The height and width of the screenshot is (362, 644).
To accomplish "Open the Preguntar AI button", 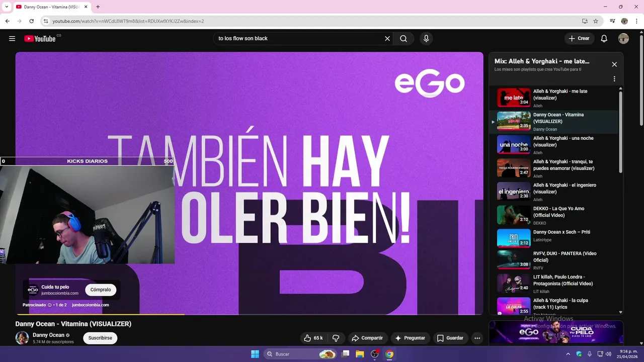I will click(x=411, y=338).
